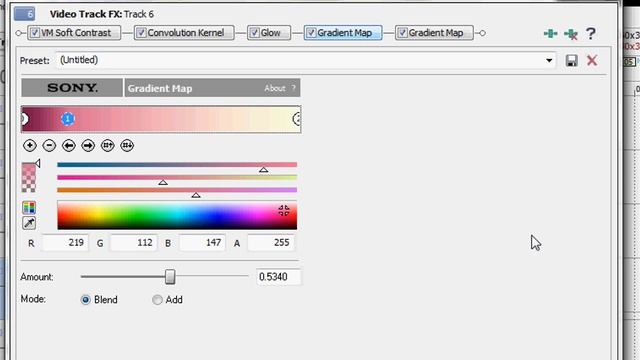This screenshot has width=640, height=360.
Task: Add a new gradient control point
Action: (x=29, y=145)
